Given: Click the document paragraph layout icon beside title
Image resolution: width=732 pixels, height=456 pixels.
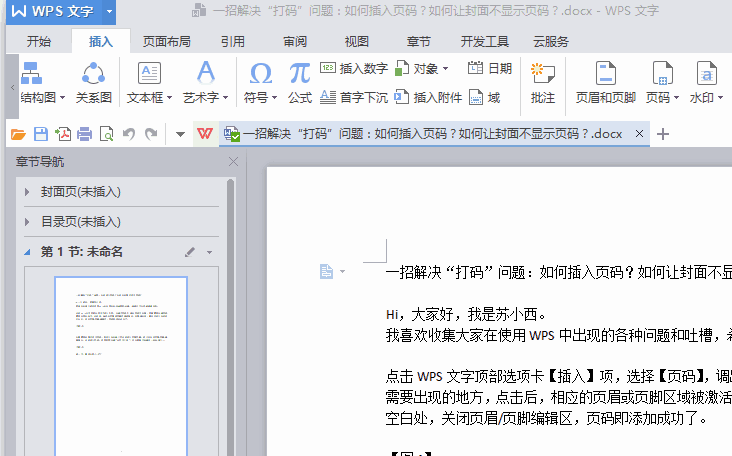Looking at the screenshot, I should [x=326, y=271].
